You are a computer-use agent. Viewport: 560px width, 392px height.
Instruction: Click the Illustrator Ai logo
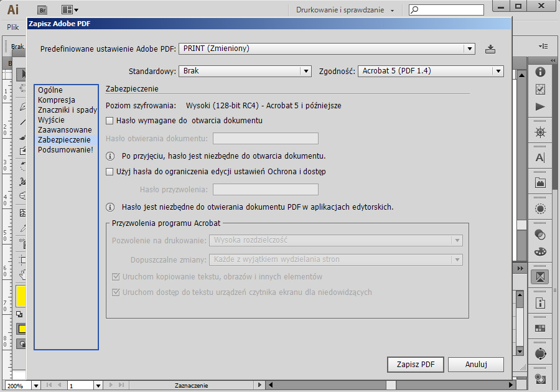13,9
